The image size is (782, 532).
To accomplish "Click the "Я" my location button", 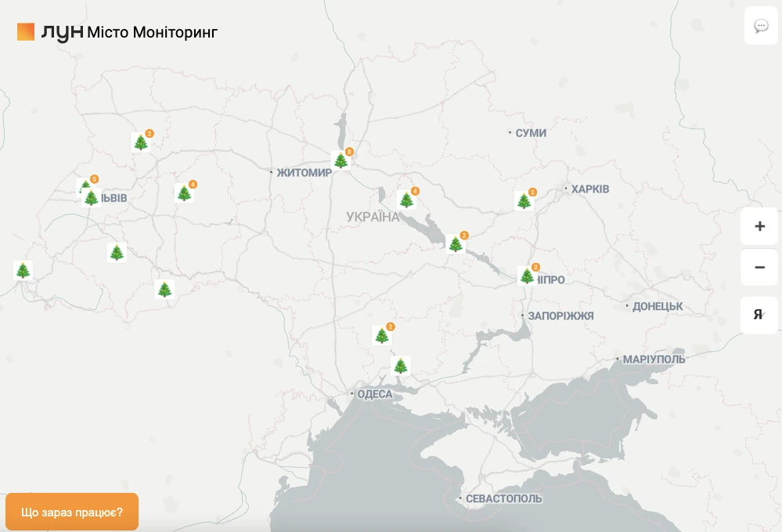I will click(759, 315).
